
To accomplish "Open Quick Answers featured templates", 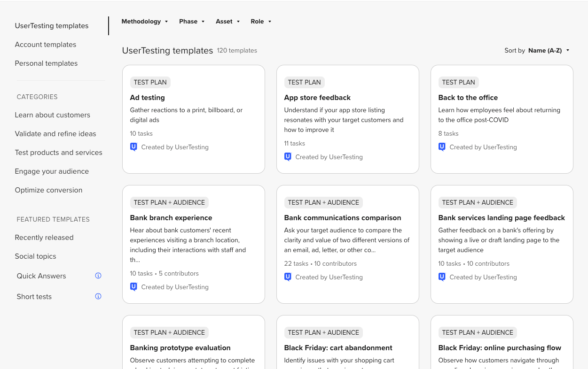I will click(x=41, y=276).
